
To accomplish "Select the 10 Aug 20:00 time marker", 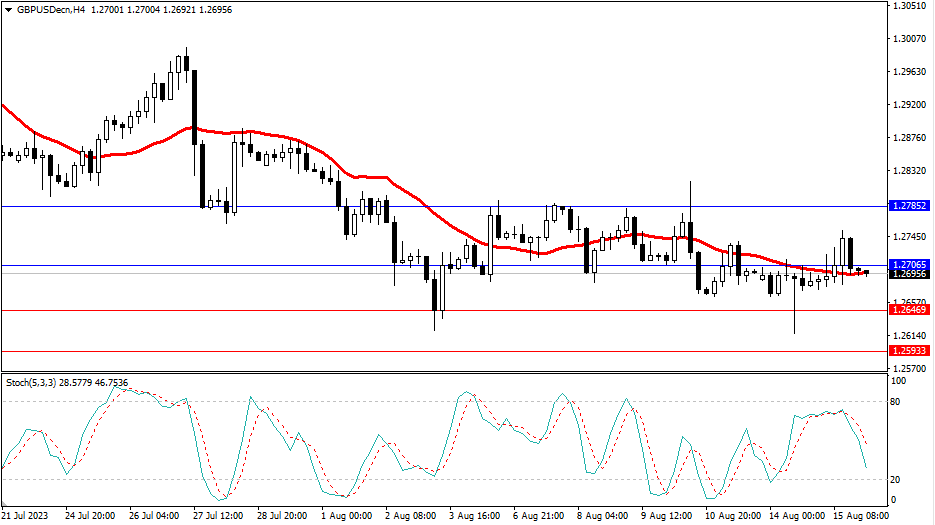I will (x=733, y=516).
